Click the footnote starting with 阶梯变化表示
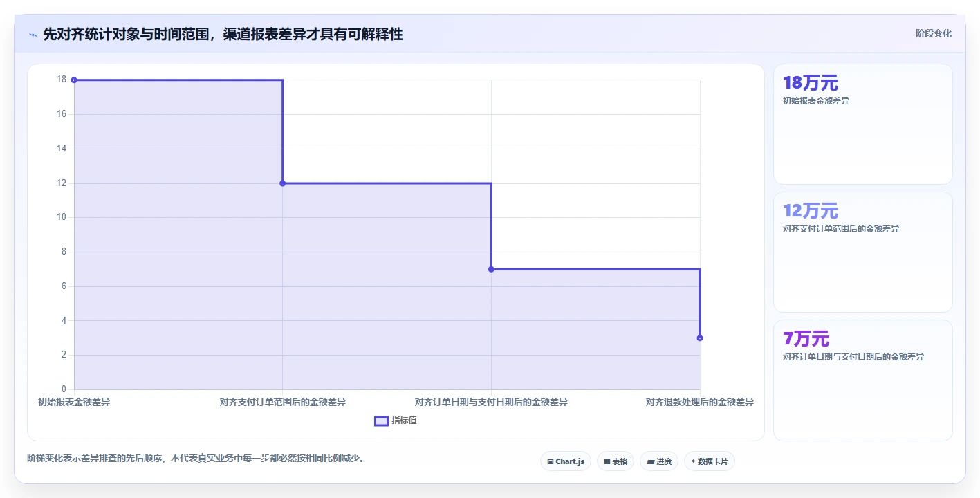The width and height of the screenshot is (980, 498). pos(196,458)
